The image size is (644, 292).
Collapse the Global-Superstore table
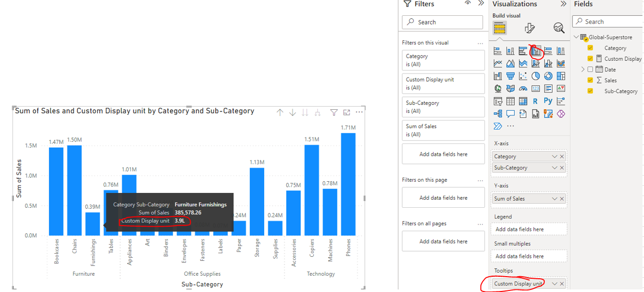577,37
